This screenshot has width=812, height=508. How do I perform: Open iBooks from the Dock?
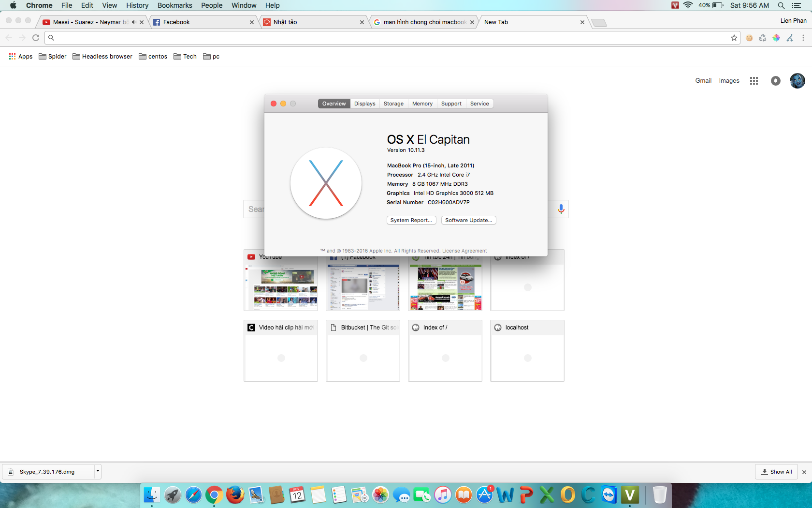[464, 495]
